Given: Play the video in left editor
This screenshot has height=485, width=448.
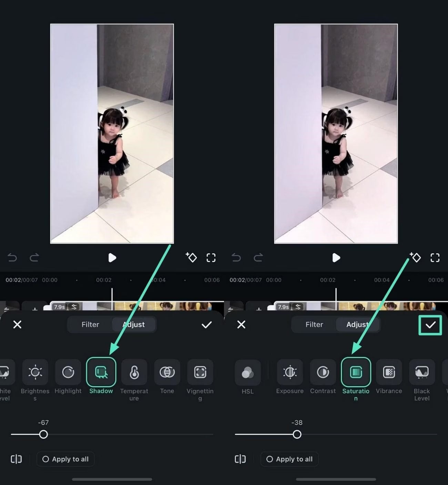Looking at the screenshot, I should (x=112, y=258).
